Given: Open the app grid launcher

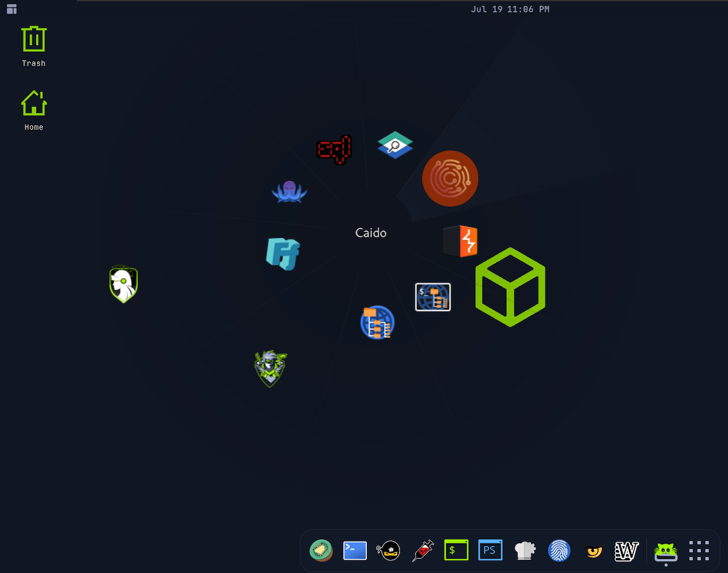Looking at the screenshot, I should pos(699,550).
